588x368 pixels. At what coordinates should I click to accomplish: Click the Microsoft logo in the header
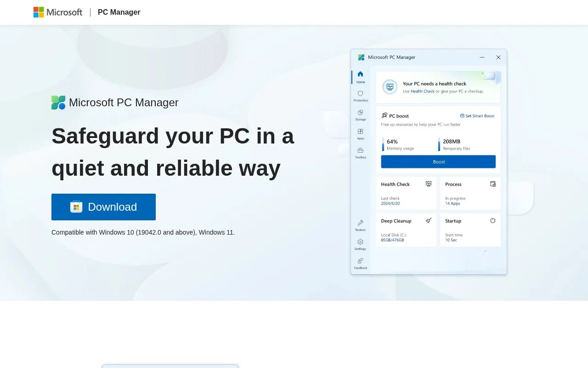pos(58,12)
